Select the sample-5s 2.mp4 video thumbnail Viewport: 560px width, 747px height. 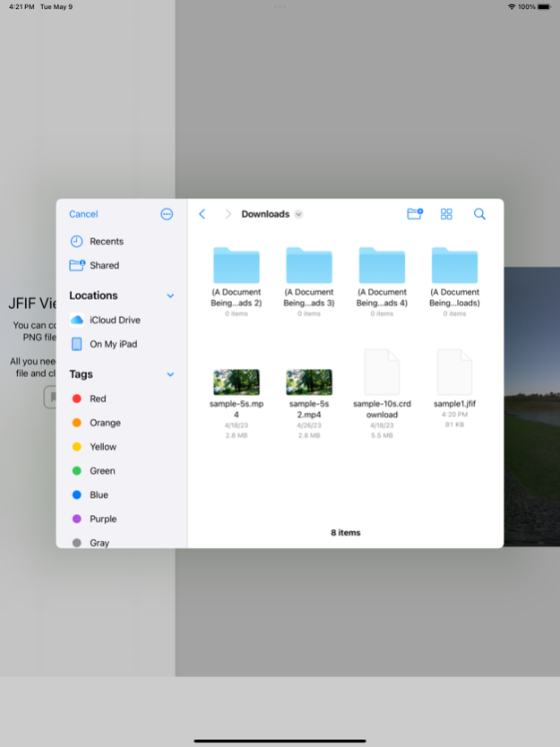click(x=309, y=382)
